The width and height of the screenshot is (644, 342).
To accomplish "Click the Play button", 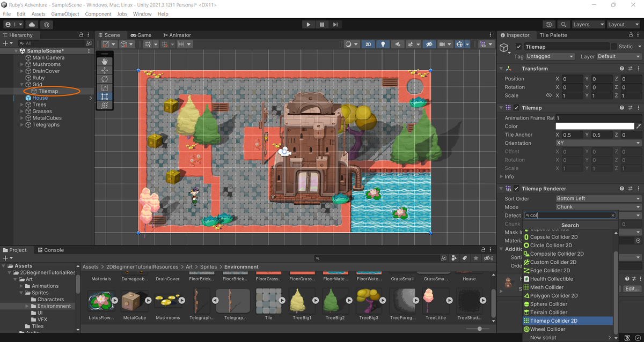I will (308, 25).
